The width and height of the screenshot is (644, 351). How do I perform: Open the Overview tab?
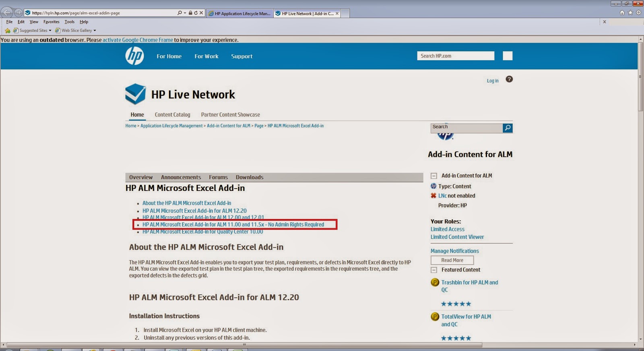tap(141, 177)
